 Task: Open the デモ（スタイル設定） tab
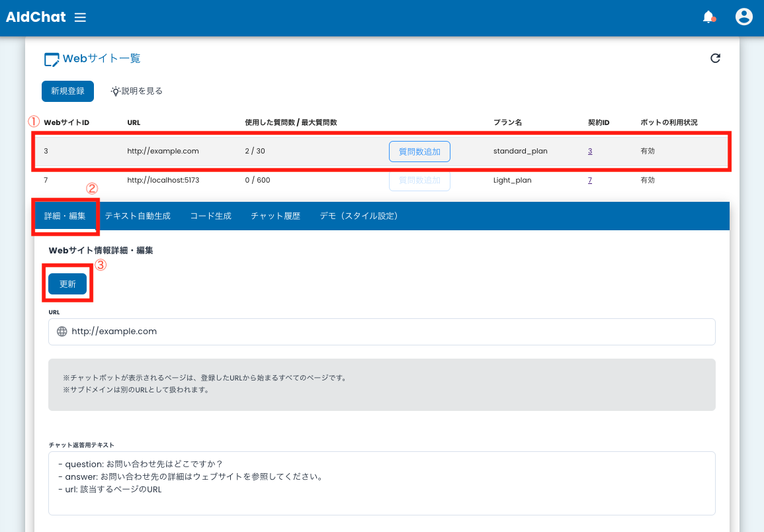point(359,215)
